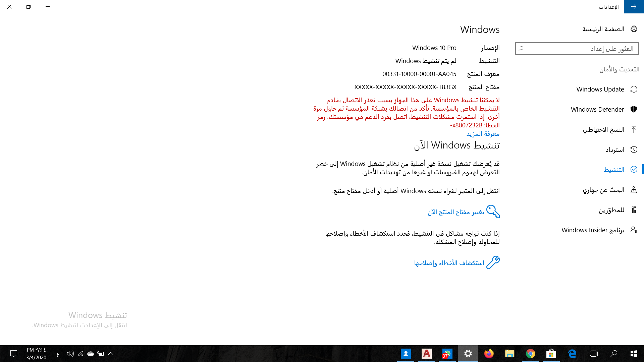Screen dimensions: 644x362
Task: Click the Settings gear in the taskbar
Action: coord(468,354)
